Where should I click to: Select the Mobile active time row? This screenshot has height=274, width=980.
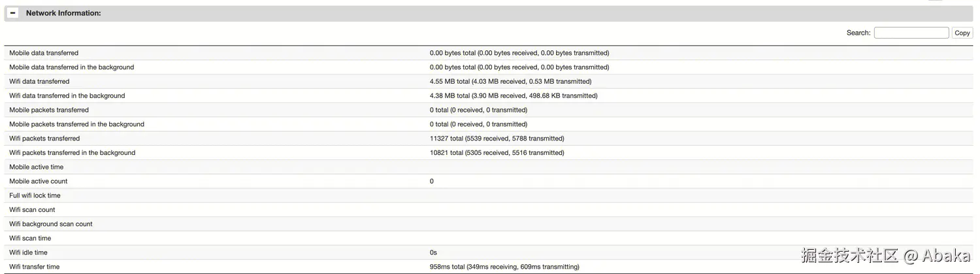(37, 167)
